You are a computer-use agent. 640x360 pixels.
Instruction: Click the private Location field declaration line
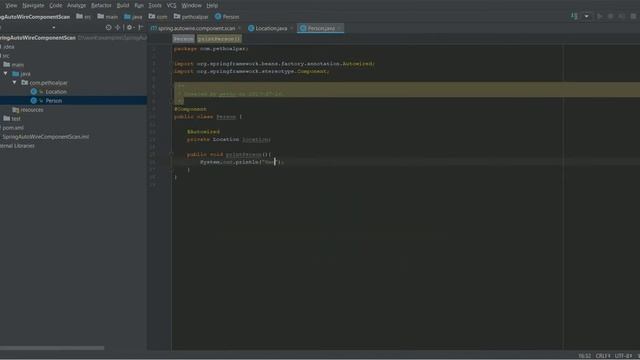pyautogui.click(x=229, y=139)
